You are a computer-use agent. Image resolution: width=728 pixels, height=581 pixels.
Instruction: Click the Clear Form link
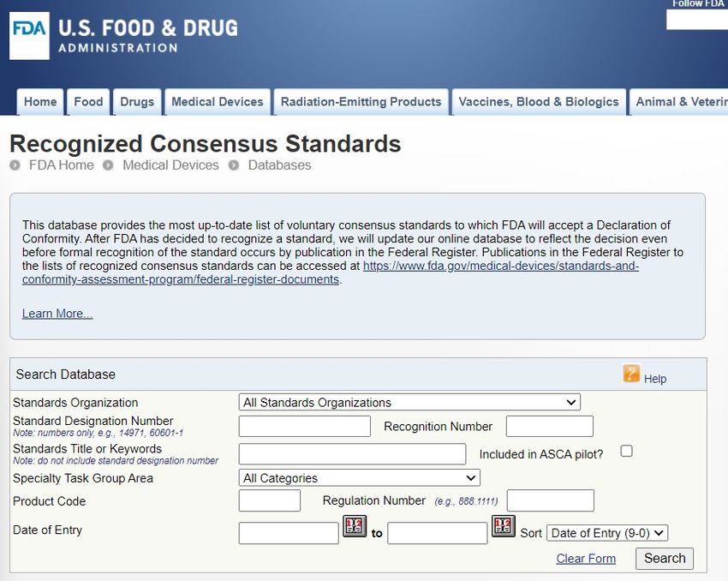[x=586, y=559]
